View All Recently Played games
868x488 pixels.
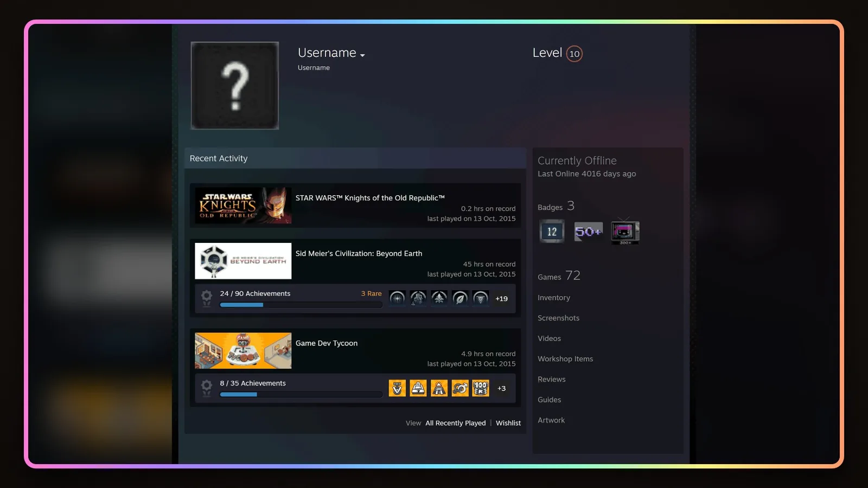click(456, 423)
